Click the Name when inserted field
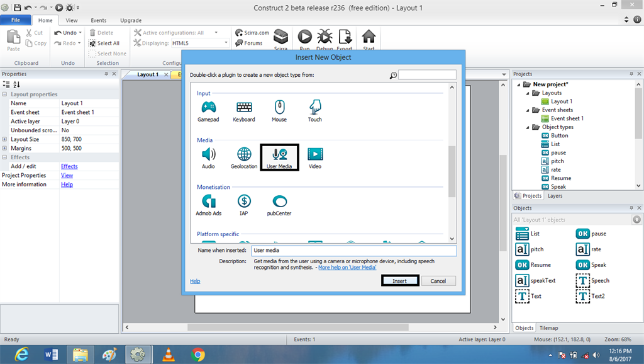The height and width of the screenshot is (364, 644). click(354, 250)
